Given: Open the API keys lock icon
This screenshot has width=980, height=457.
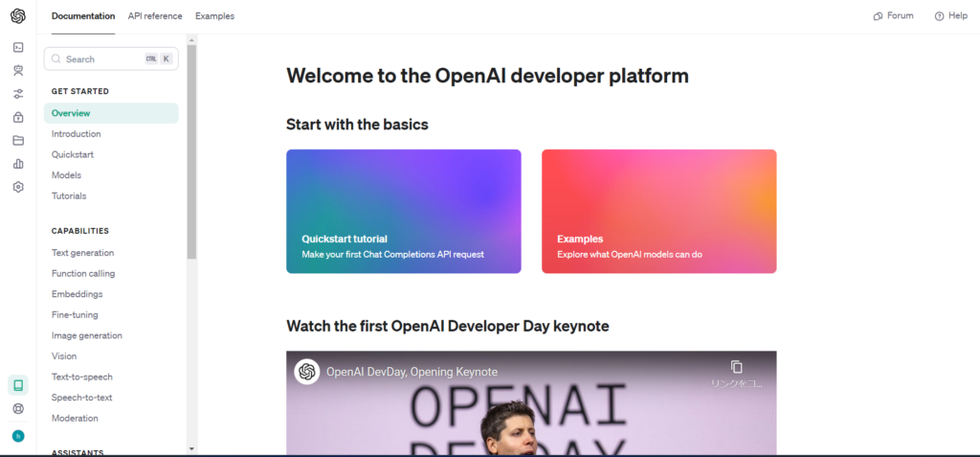Looking at the screenshot, I should pyautogui.click(x=18, y=117).
